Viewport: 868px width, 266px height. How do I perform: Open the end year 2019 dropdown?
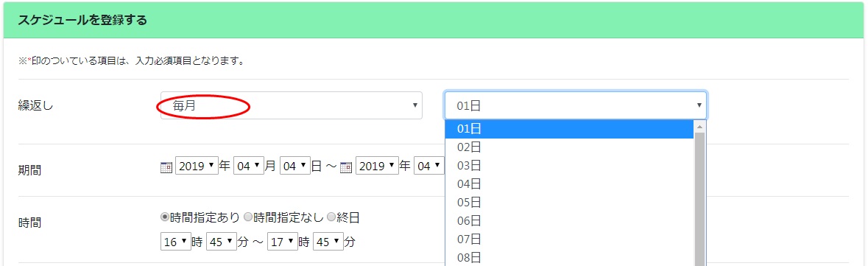pos(377,166)
